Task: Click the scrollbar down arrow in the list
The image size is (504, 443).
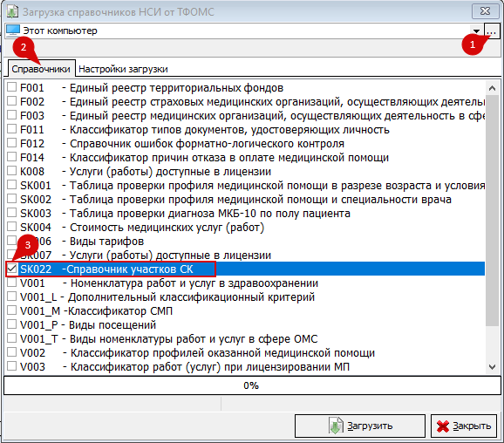Action: pos(492,367)
